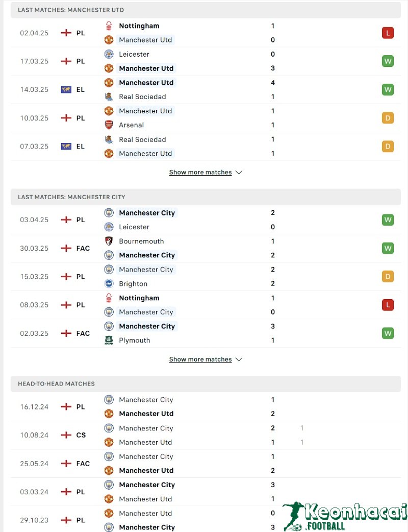Image resolution: width=408 pixels, height=532 pixels.
Task: Click the Bournemouth club crest
Action: coord(109,241)
